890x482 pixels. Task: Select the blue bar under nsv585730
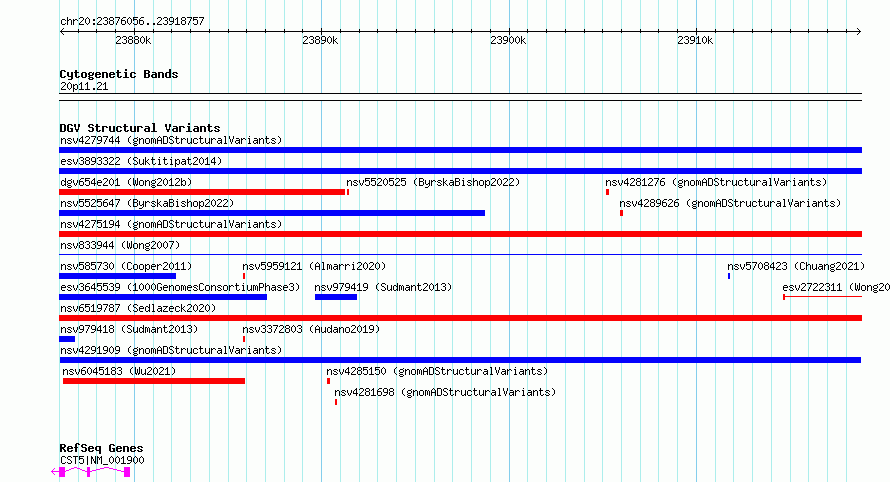(x=117, y=276)
